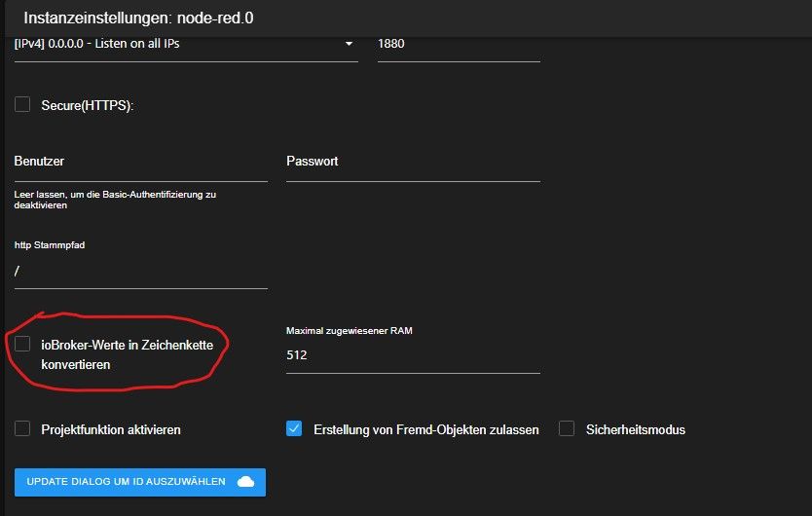The height and width of the screenshot is (516, 812).
Task: Click the http Stammpfad field
Action: [x=141, y=271]
